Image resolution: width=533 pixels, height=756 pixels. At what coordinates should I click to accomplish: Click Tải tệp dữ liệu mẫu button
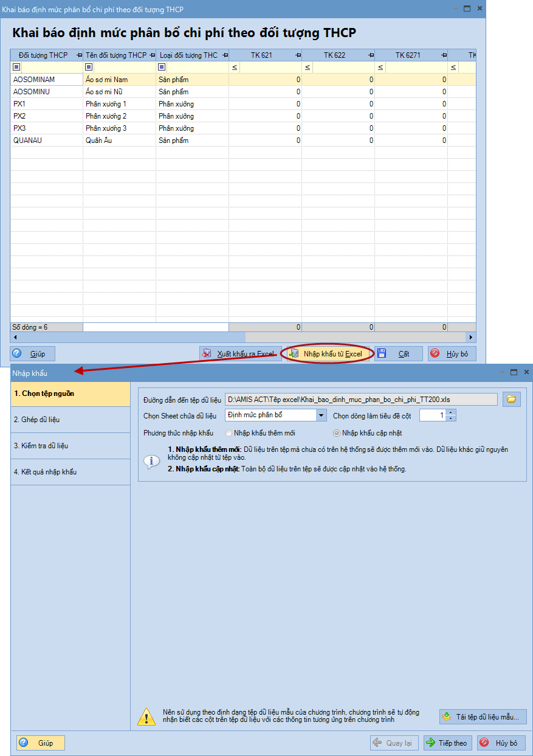[483, 716]
